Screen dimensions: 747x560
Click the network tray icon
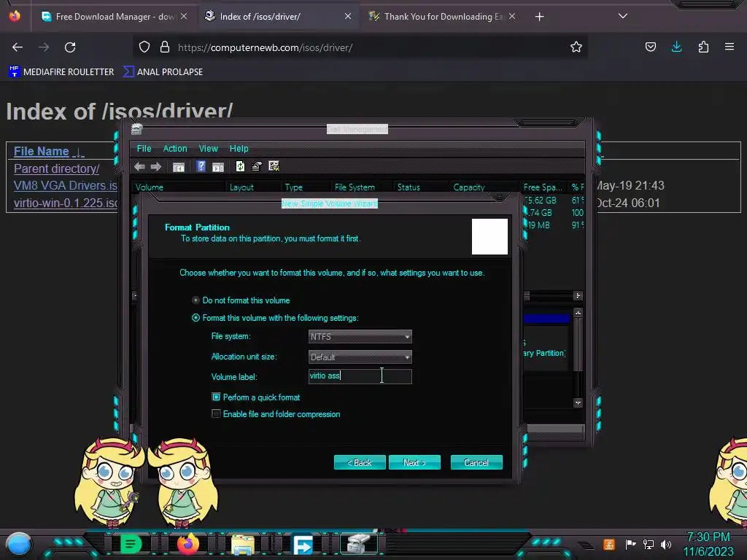[649, 544]
